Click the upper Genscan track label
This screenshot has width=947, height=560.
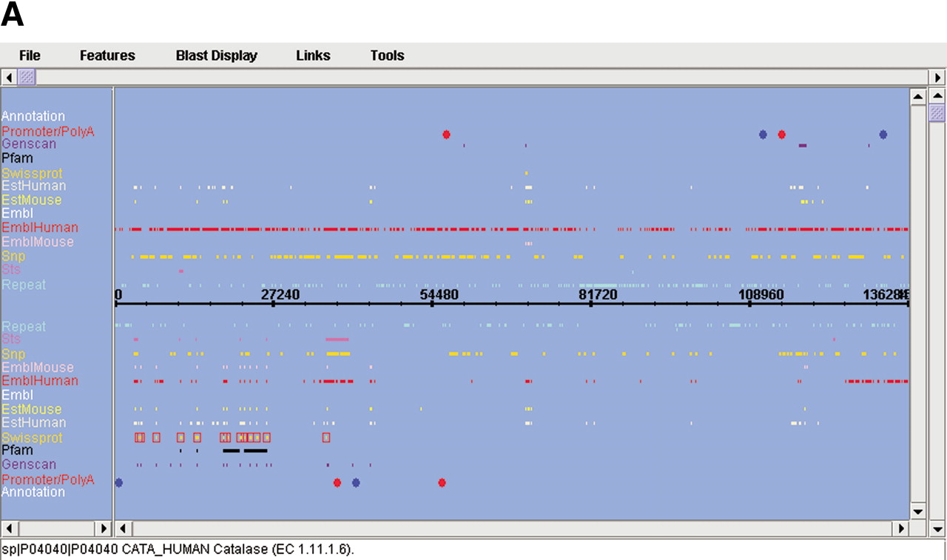pos(29,144)
